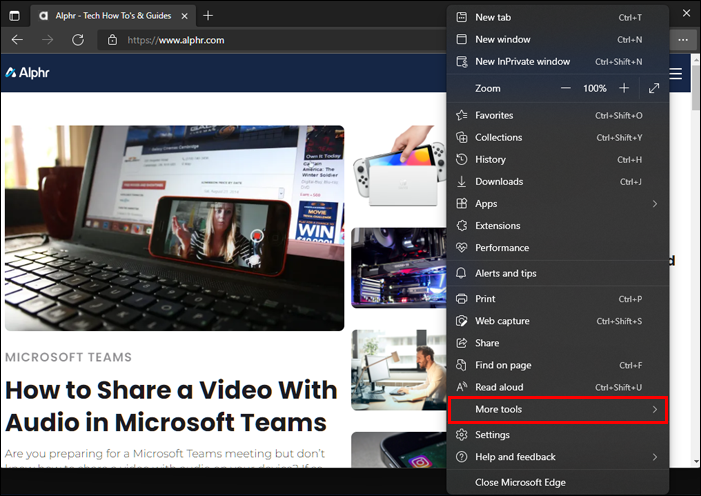Expand the Apps submenu

tap(558, 203)
